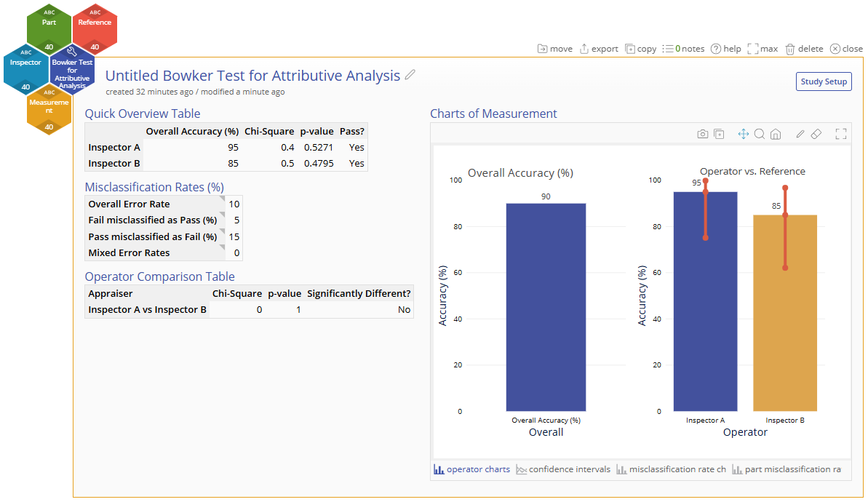Open help for this study
Viewport: 868px width, 502px height.
[x=725, y=49]
